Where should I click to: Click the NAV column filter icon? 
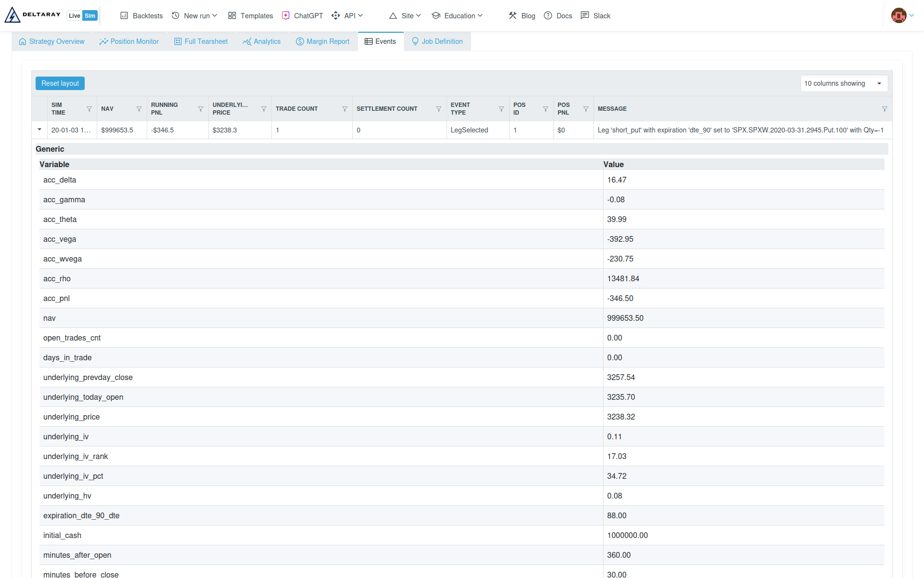[x=139, y=109]
